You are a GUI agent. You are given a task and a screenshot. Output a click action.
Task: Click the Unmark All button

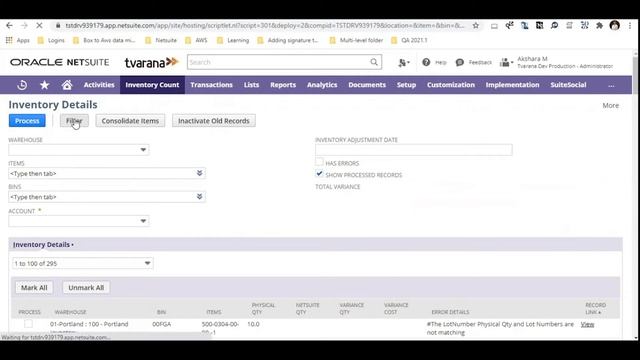click(86, 287)
